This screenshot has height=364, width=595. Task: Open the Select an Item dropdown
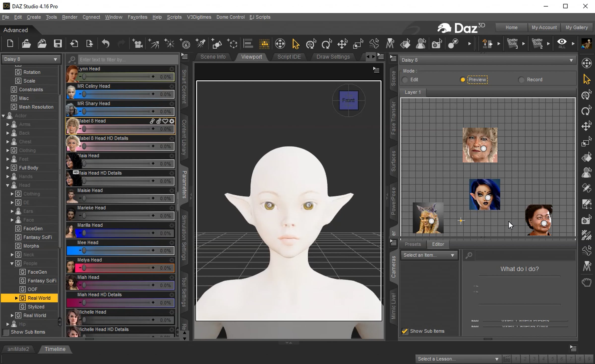click(429, 255)
